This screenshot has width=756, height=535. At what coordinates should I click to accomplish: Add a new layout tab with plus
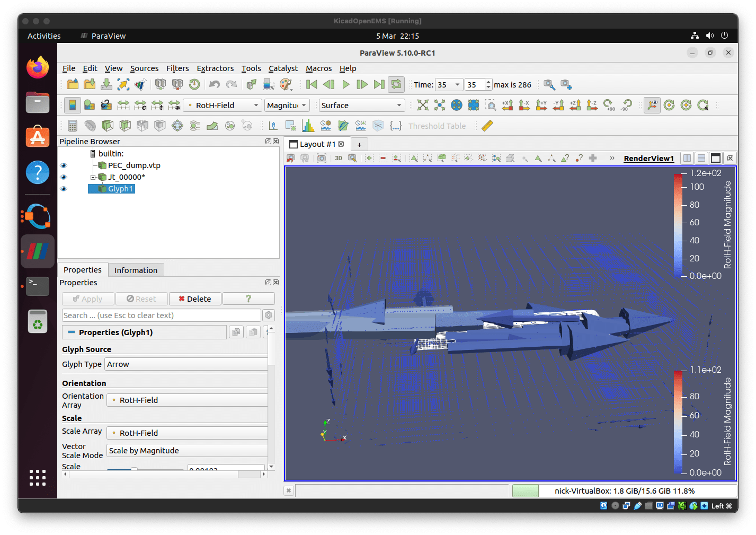tap(359, 144)
